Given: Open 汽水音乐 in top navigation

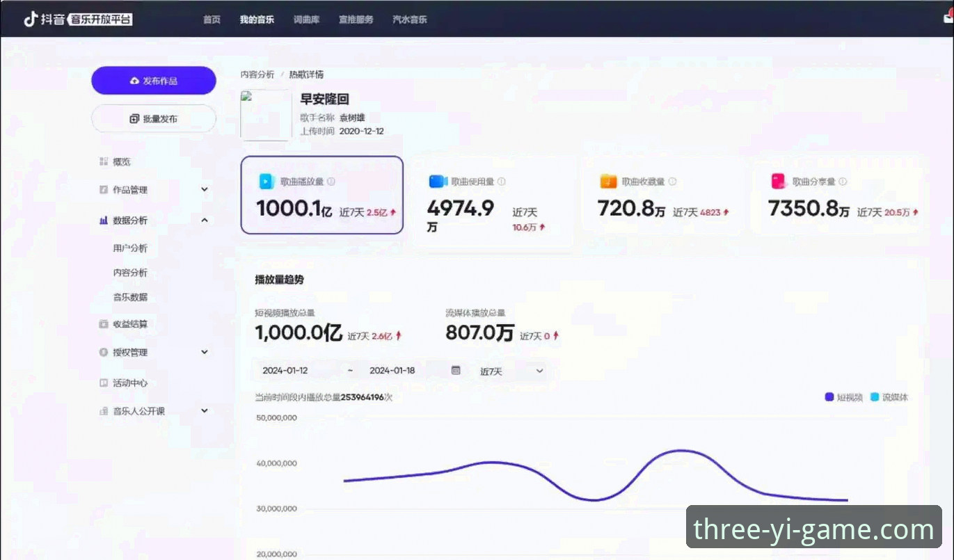Looking at the screenshot, I should point(410,19).
